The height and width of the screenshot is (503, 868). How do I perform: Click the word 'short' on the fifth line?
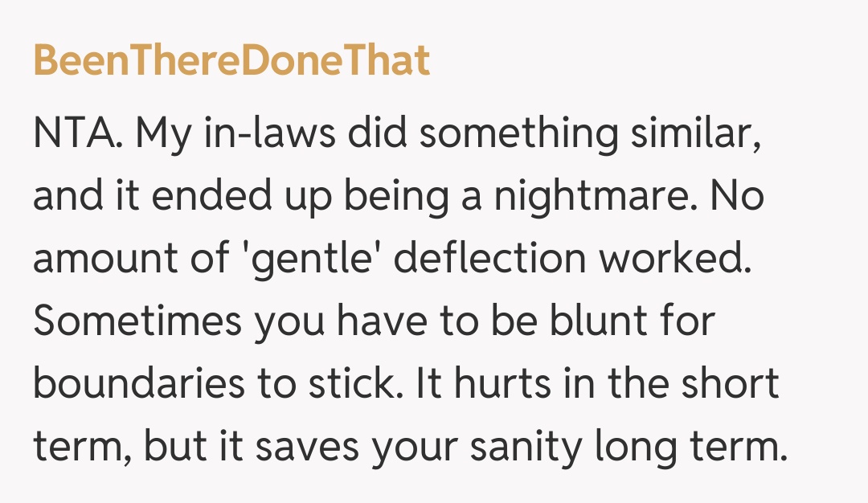pyautogui.click(x=730, y=385)
